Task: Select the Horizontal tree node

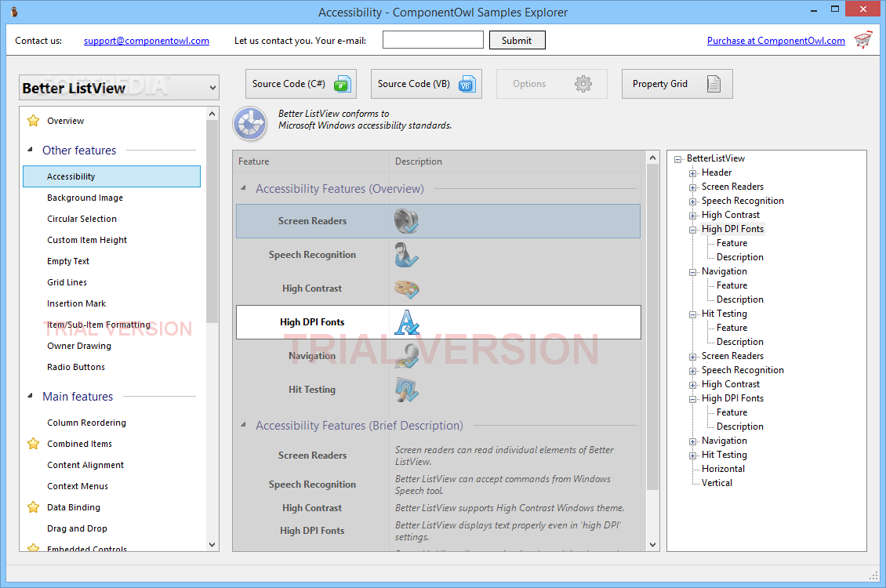Action: (723, 469)
